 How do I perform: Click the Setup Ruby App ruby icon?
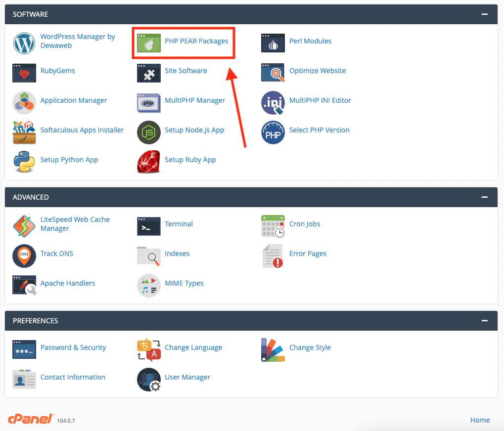click(x=149, y=162)
